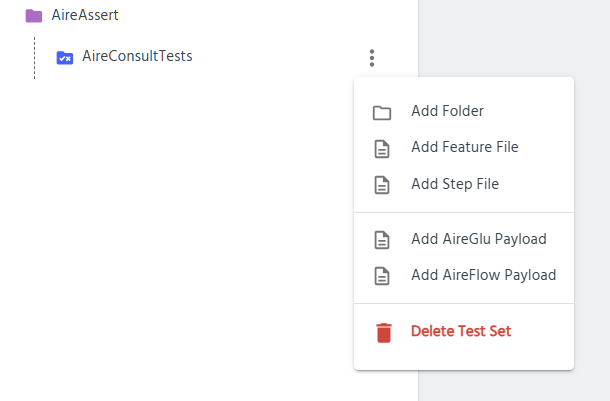
Task: Click empty white space below AireConsultTests
Action: click(x=180, y=250)
